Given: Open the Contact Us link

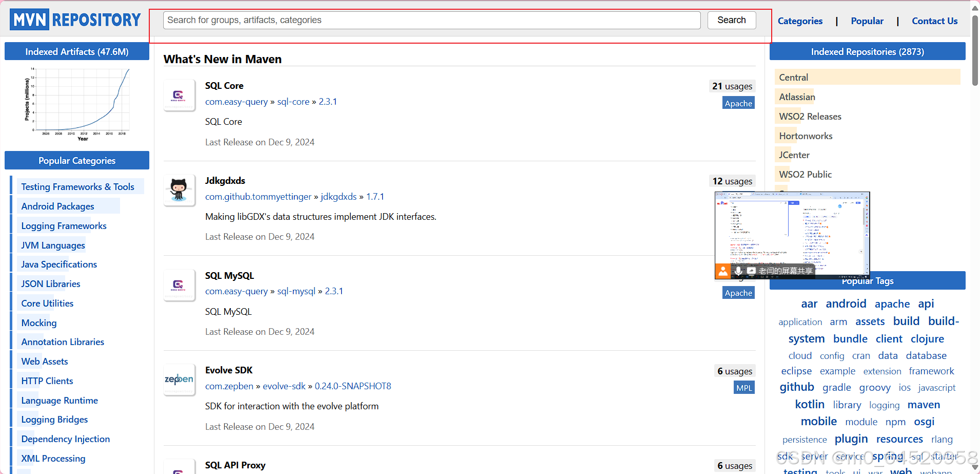Looking at the screenshot, I should click(934, 21).
